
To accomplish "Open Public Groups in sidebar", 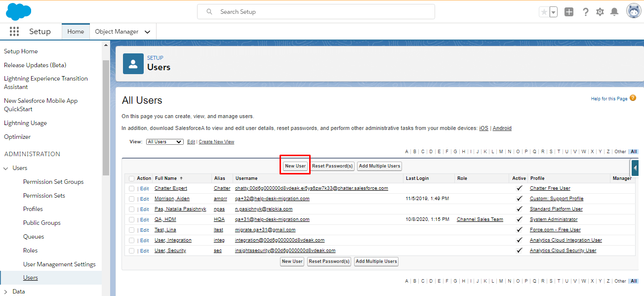I will tap(42, 223).
